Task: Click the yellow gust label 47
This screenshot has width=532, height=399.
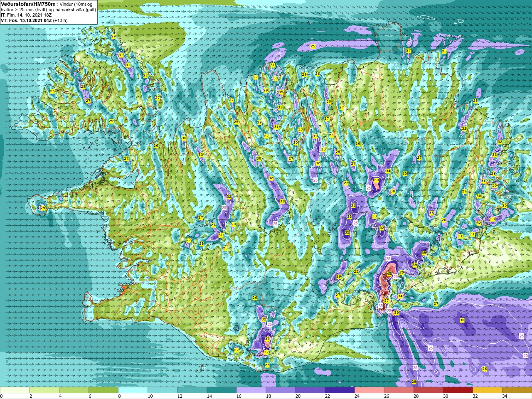Action: pyautogui.click(x=386, y=300)
